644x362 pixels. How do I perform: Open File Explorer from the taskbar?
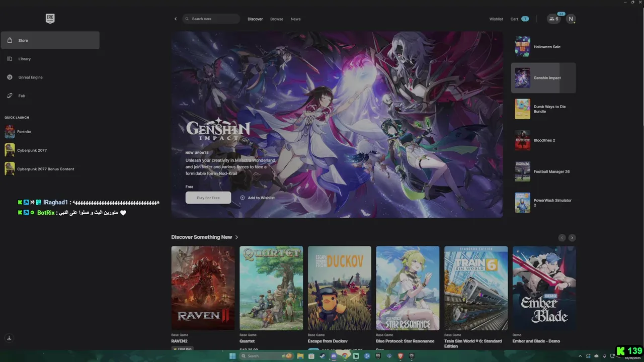click(300, 356)
